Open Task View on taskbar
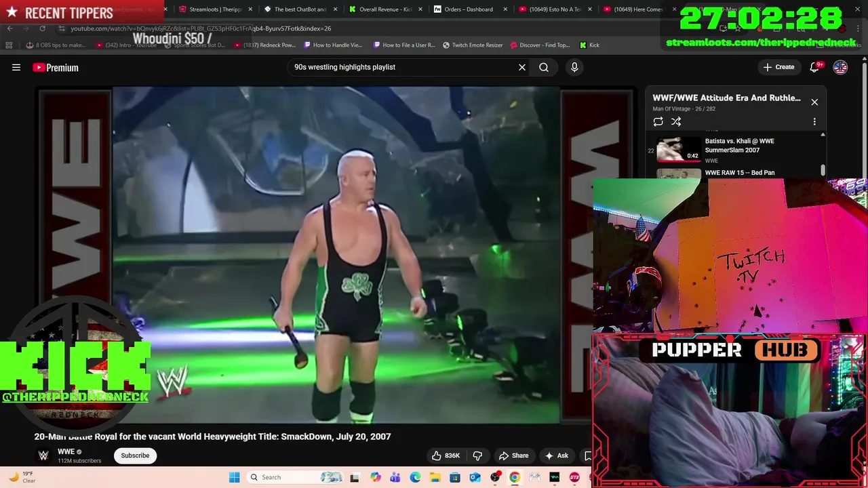This screenshot has width=868, height=488. pyautogui.click(x=355, y=477)
